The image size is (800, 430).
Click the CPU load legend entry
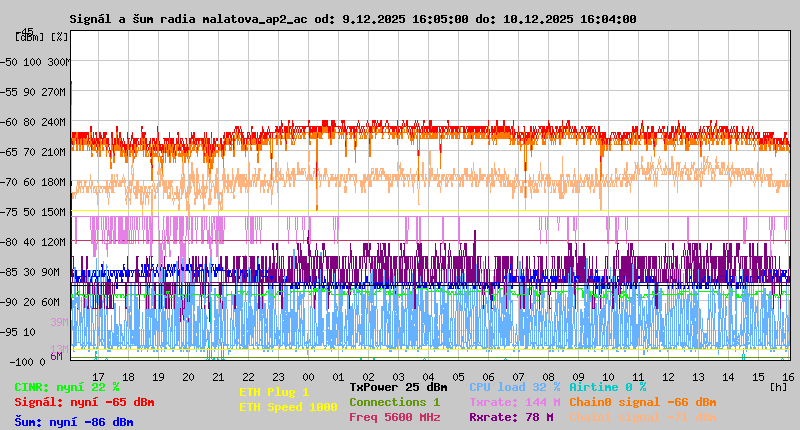click(x=514, y=386)
